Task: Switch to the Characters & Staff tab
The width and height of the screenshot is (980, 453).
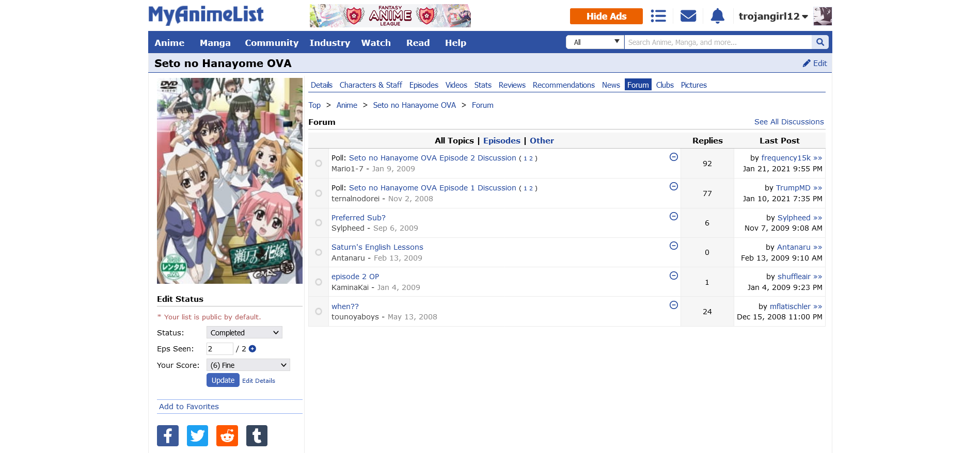Action: (x=370, y=85)
